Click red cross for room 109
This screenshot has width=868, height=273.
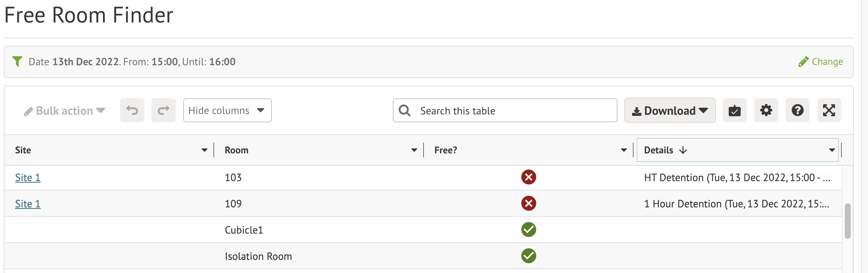(528, 203)
